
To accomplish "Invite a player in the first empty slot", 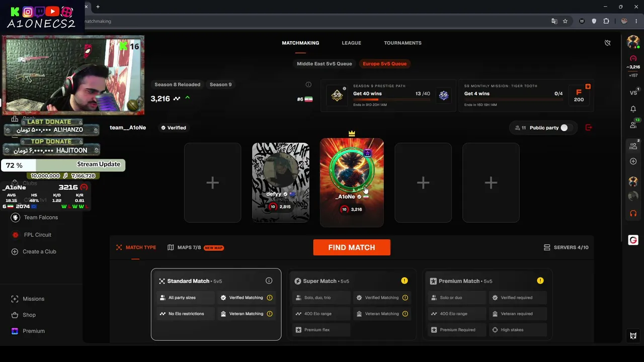I will [x=212, y=183].
